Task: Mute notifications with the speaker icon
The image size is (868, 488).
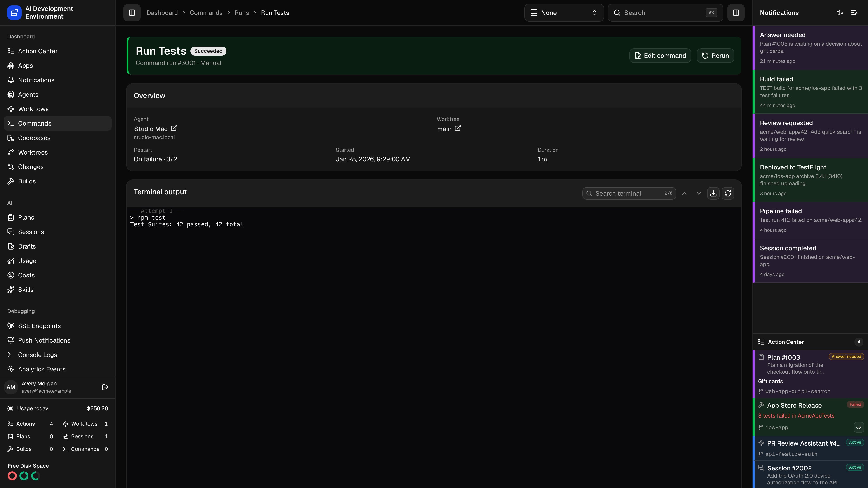Action: pos(840,13)
